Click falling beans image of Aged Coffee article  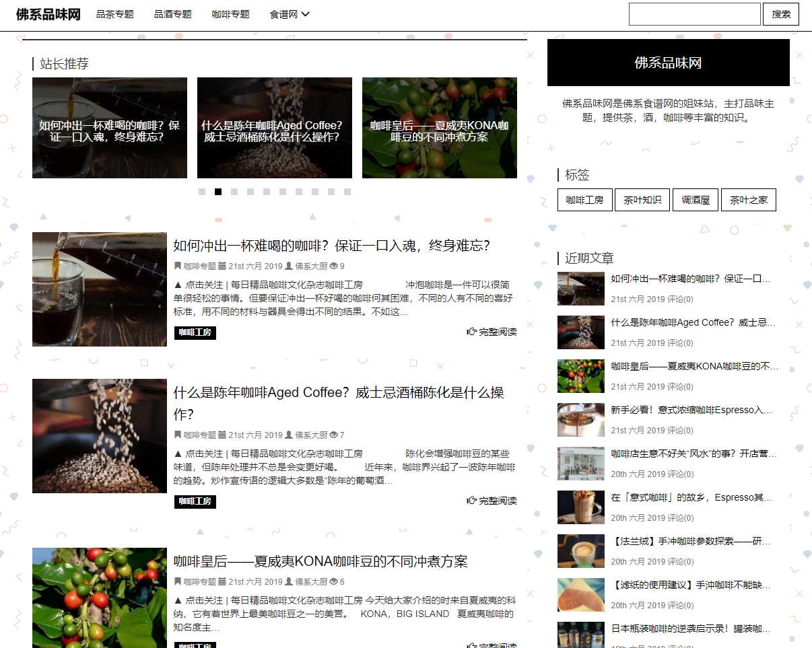click(x=100, y=436)
